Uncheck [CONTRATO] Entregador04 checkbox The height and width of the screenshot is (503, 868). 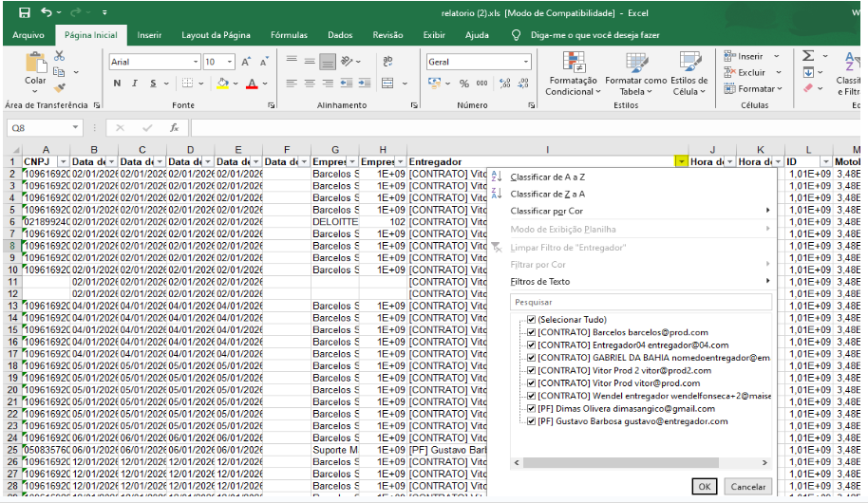[x=532, y=345]
